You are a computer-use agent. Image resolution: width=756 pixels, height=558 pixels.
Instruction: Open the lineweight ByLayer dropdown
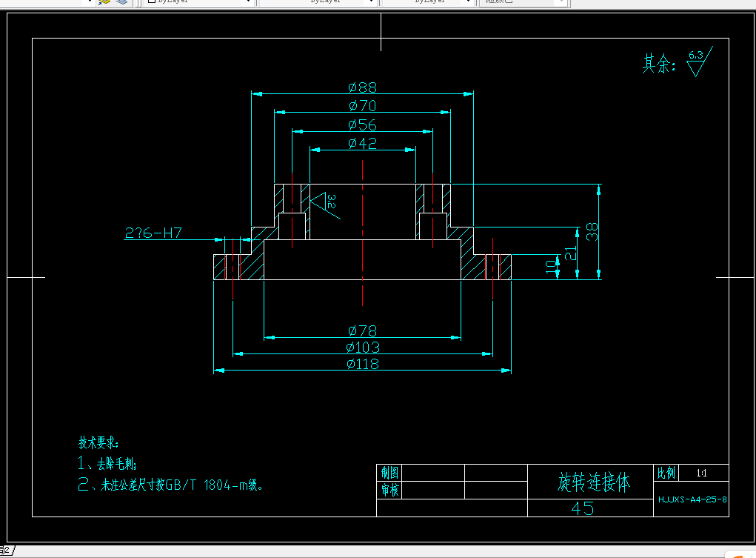pos(428,2)
